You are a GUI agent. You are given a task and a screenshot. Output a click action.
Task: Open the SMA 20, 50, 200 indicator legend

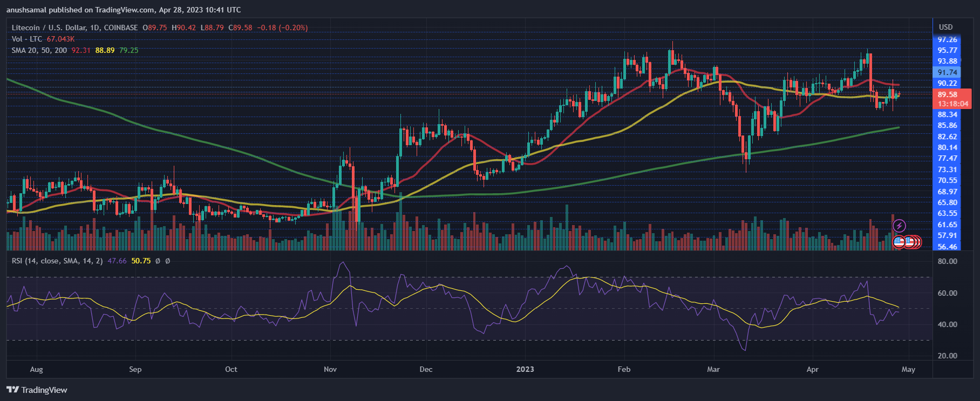[x=39, y=50]
